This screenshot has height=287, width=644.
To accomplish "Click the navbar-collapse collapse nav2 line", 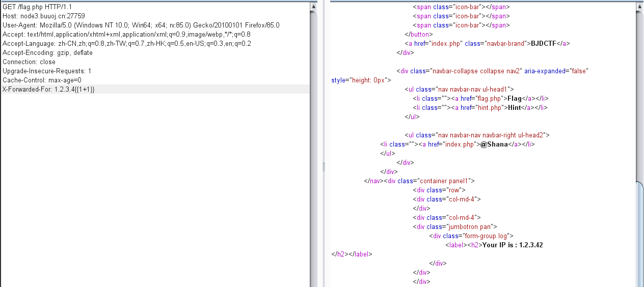I will click(x=493, y=71).
